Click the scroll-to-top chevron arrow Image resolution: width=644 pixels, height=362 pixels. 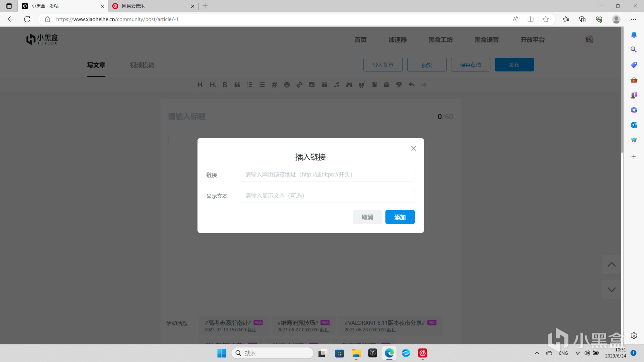(611, 264)
